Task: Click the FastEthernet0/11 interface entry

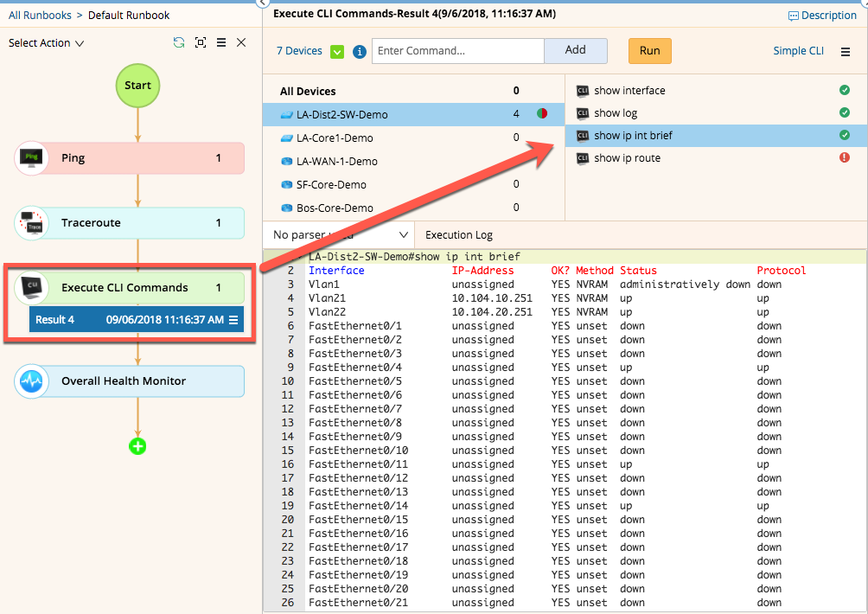Action: coord(358,464)
